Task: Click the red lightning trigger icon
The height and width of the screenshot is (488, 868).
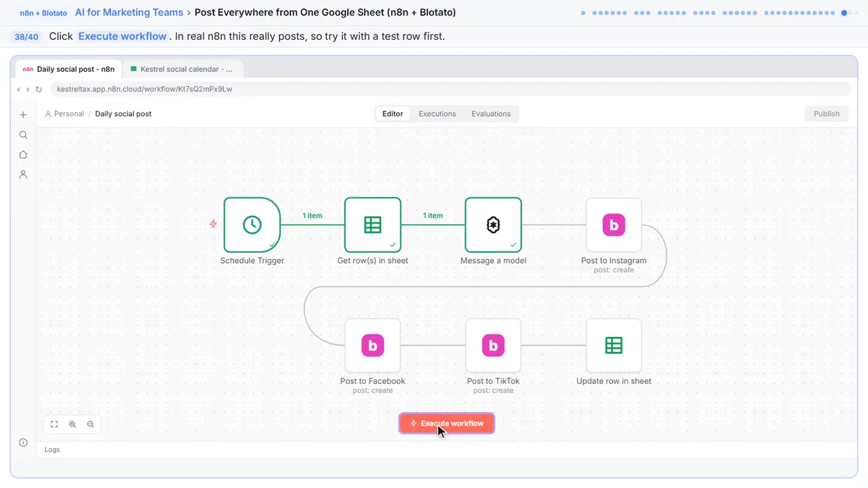Action: (213, 224)
